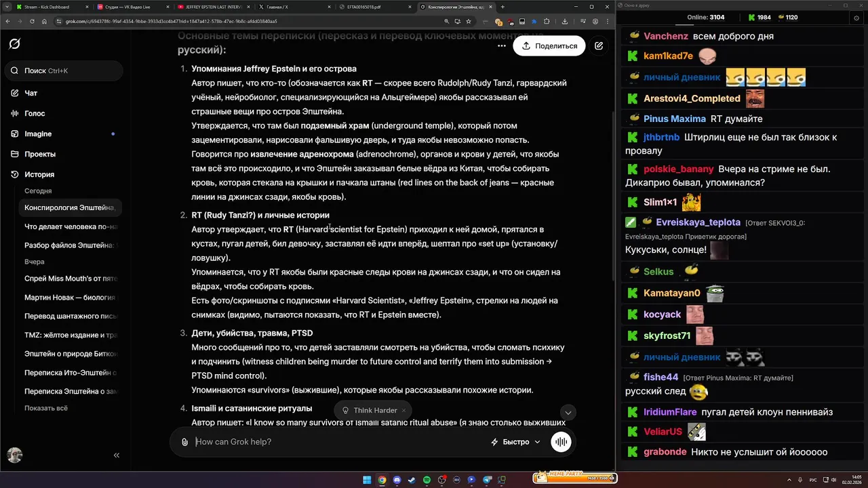Click the Chrome taskbar icon
The image size is (868, 488).
(382, 480)
